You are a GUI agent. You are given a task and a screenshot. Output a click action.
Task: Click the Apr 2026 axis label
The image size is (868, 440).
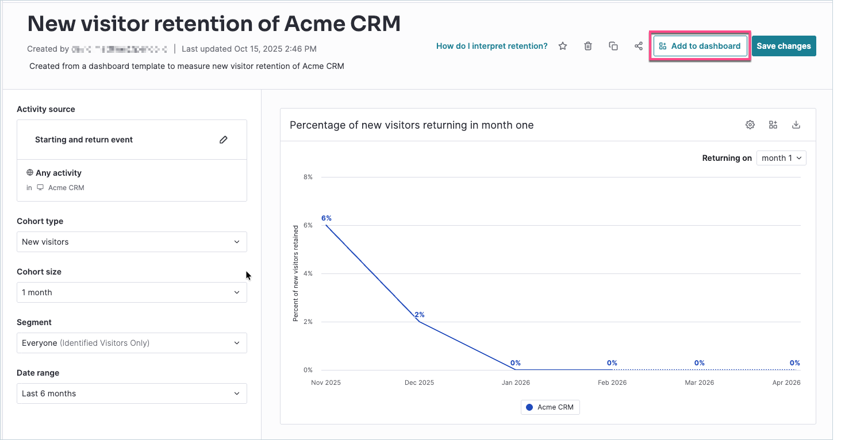(x=785, y=383)
